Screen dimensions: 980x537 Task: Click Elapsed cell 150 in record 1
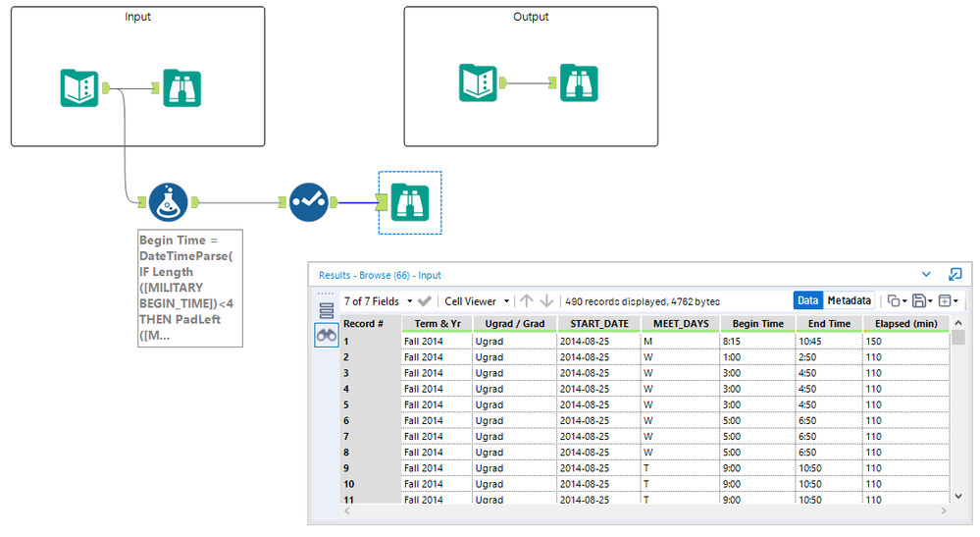pos(905,342)
